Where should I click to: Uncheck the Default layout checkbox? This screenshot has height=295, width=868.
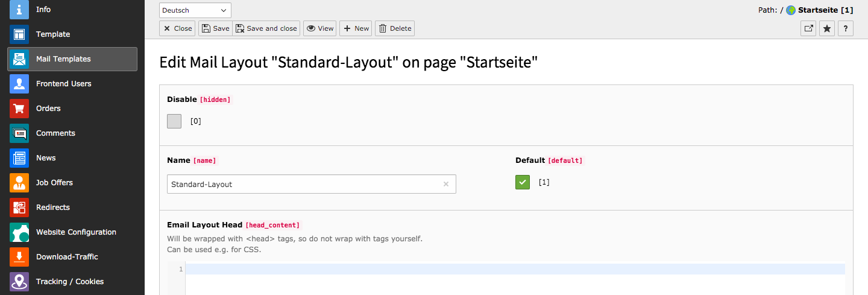(x=523, y=182)
